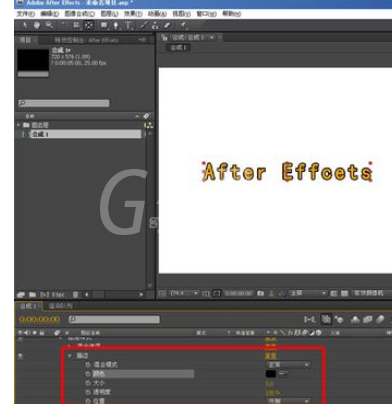Open the composition viewer tab dropdown arrow
This screenshot has width=392, height=404.
pos(212,38)
